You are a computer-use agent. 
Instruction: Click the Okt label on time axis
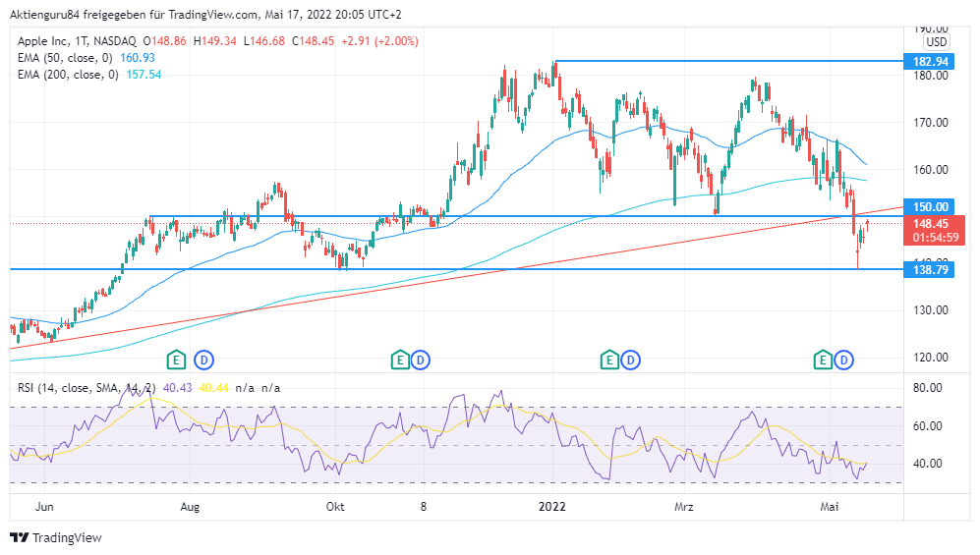tap(335, 506)
